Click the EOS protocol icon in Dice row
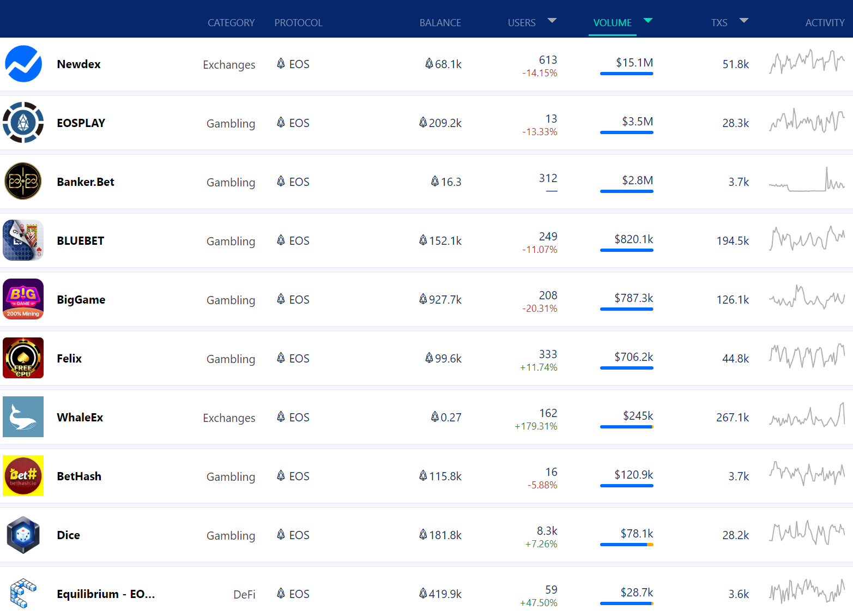 pyautogui.click(x=281, y=535)
